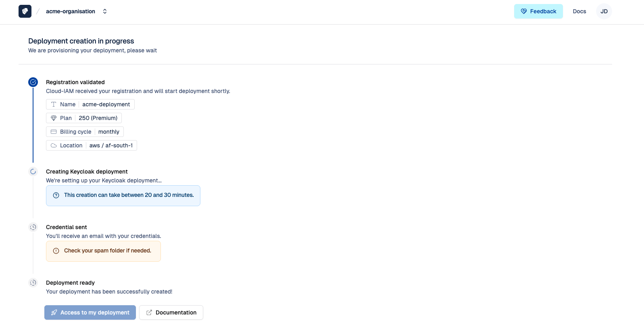Open the Documentation external link button

click(171, 312)
